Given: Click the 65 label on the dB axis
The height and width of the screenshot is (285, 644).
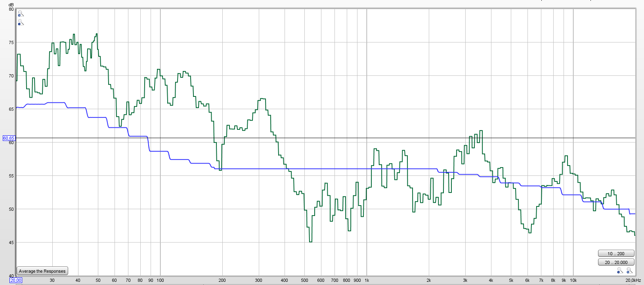Looking at the screenshot, I should 11,109.
